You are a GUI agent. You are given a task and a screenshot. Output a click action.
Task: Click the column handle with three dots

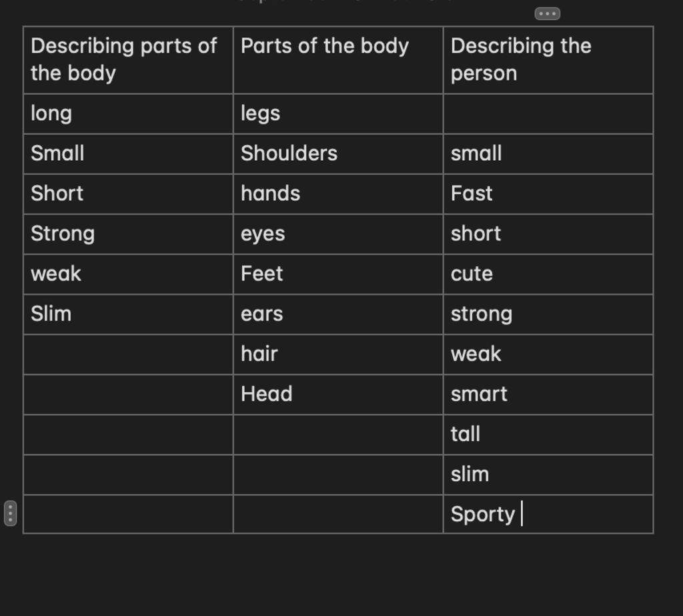(548, 13)
